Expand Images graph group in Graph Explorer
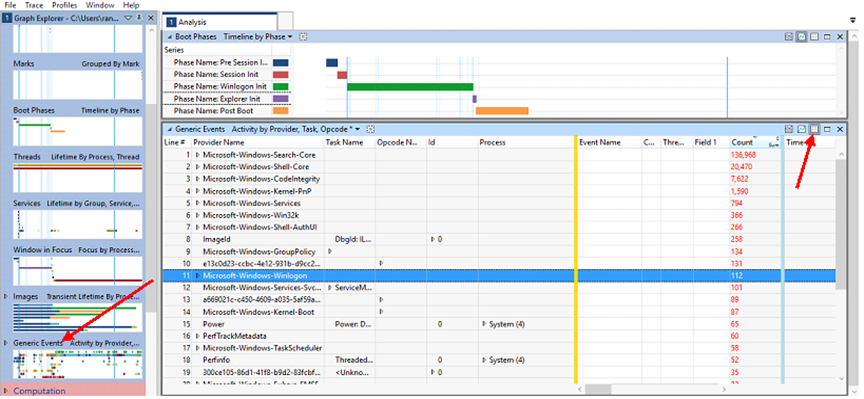The width and height of the screenshot is (864, 399). [x=6, y=296]
